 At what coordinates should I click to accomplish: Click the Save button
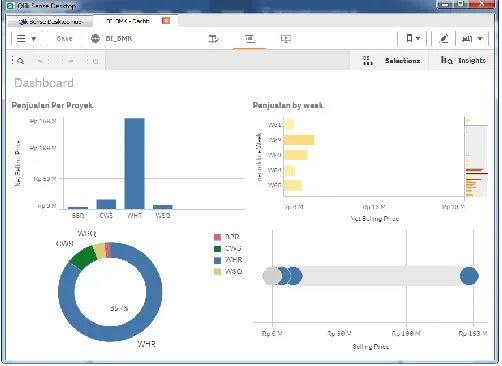tap(64, 39)
